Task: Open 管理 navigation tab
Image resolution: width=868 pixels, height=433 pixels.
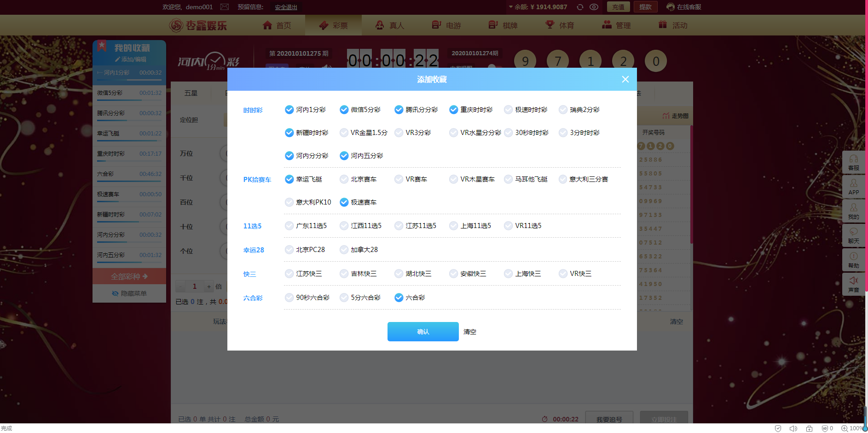Action: point(616,25)
